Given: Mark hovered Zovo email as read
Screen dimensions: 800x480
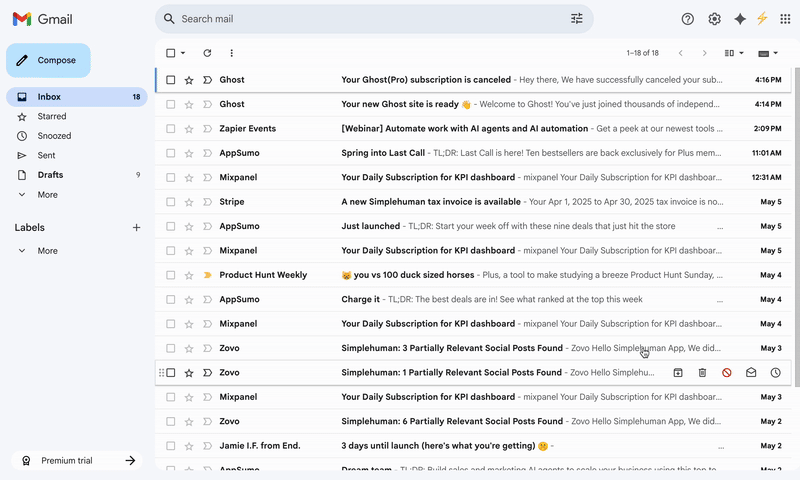Looking at the screenshot, I should coord(751,373).
